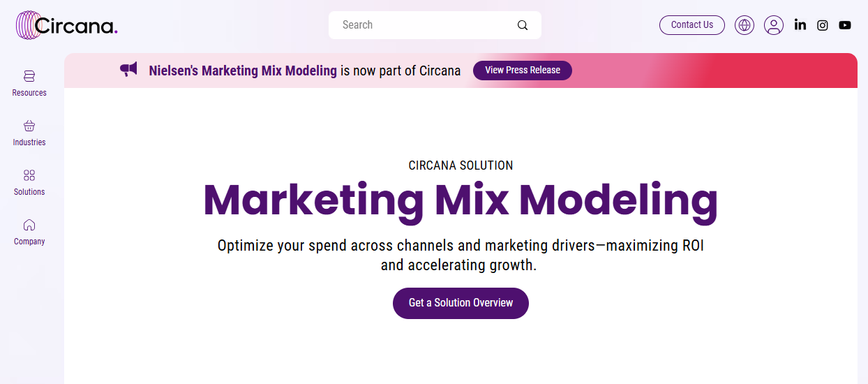Image resolution: width=868 pixels, height=384 pixels.
Task: Click the search magnifier icon
Action: [x=523, y=25]
